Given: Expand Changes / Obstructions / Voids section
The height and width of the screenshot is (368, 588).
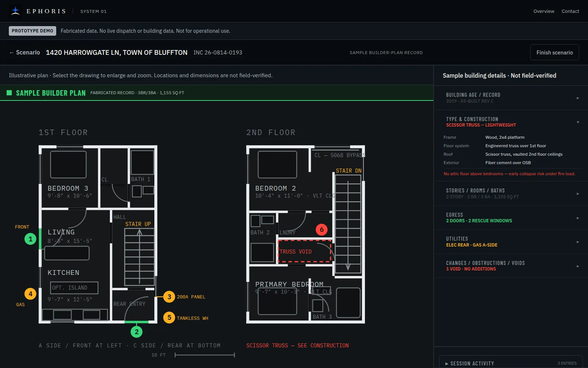Looking at the screenshot, I should (x=511, y=266).
